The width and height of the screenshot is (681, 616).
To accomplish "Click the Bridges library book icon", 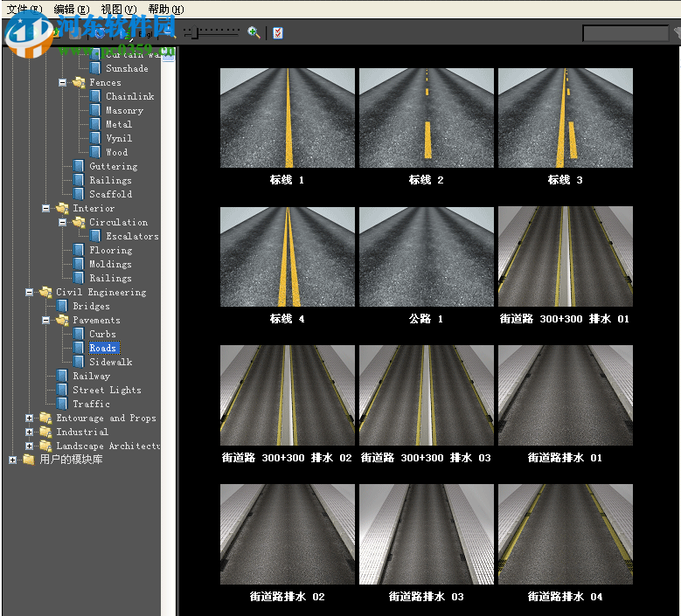I will click(x=62, y=306).
